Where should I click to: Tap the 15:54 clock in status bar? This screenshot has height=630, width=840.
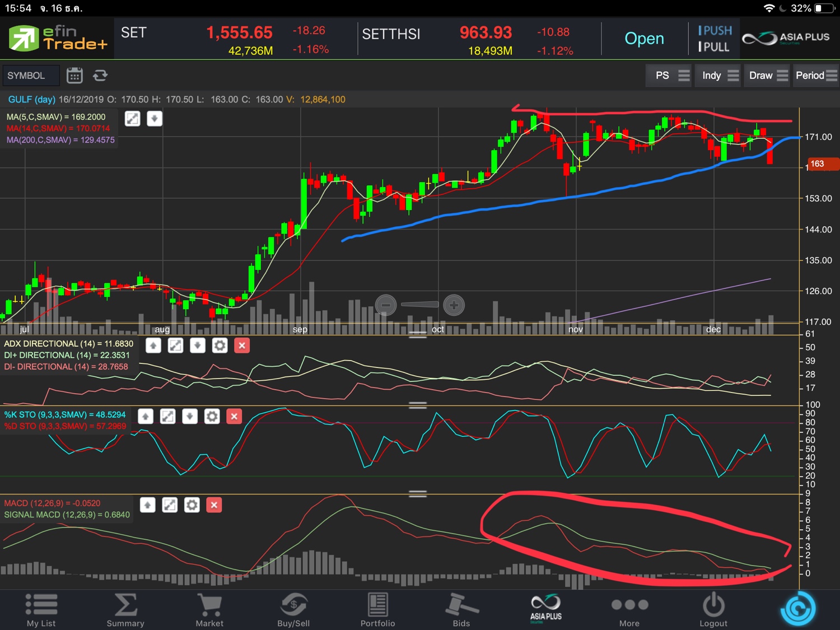[18, 8]
